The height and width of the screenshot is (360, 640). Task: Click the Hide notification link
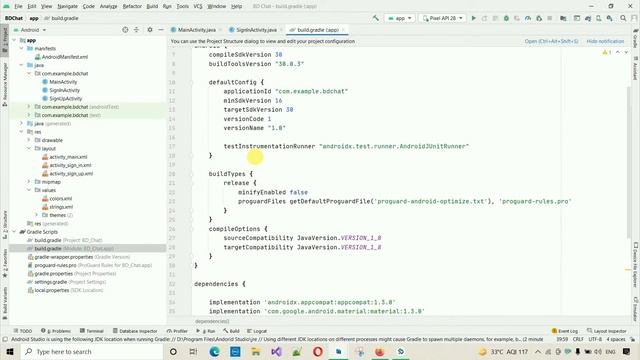coord(605,41)
